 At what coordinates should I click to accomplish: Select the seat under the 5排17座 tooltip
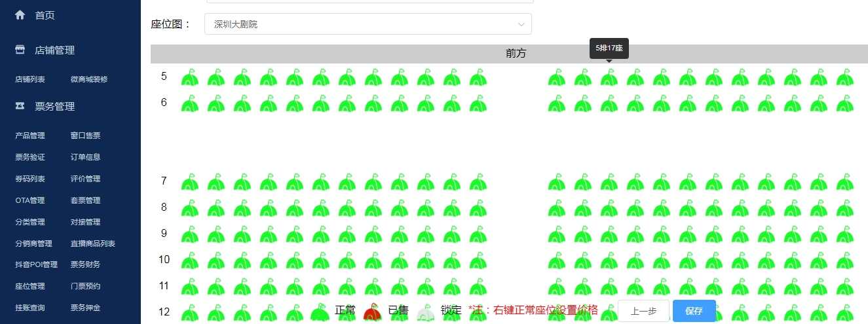pyautogui.click(x=609, y=78)
